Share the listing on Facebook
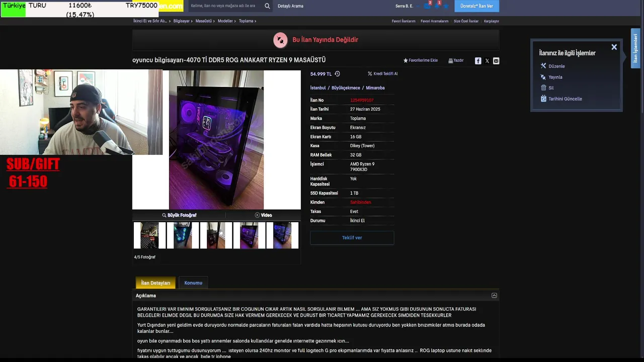The width and height of the screenshot is (644, 362). coord(478,61)
